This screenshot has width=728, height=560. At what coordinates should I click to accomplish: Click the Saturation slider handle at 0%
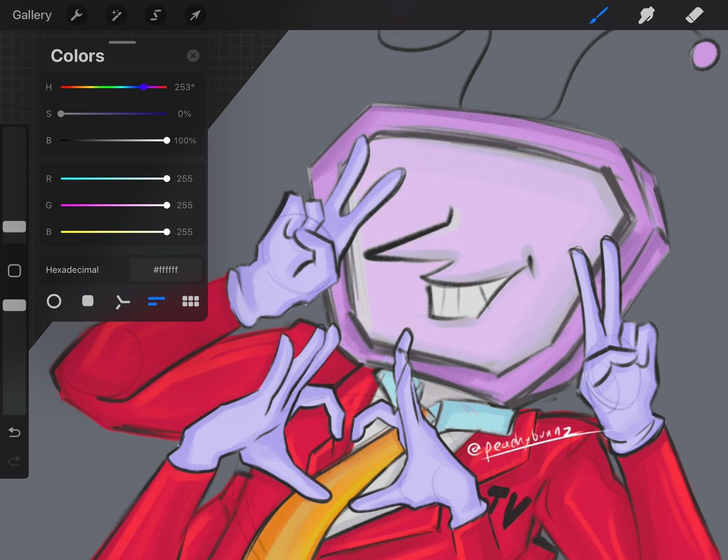[x=61, y=113]
